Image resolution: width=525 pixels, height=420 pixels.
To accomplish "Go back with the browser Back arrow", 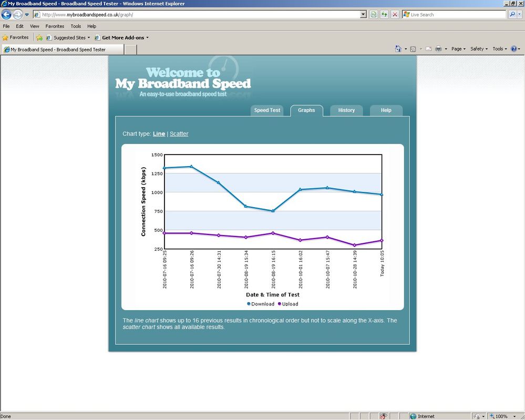I will (6, 14).
